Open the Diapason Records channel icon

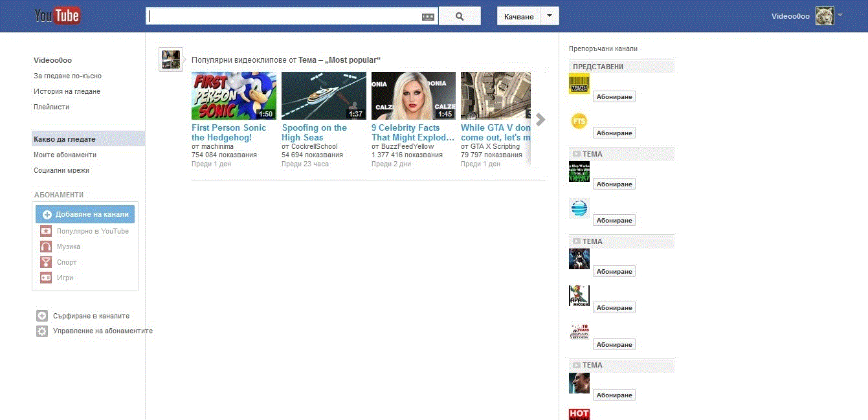[579, 332]
